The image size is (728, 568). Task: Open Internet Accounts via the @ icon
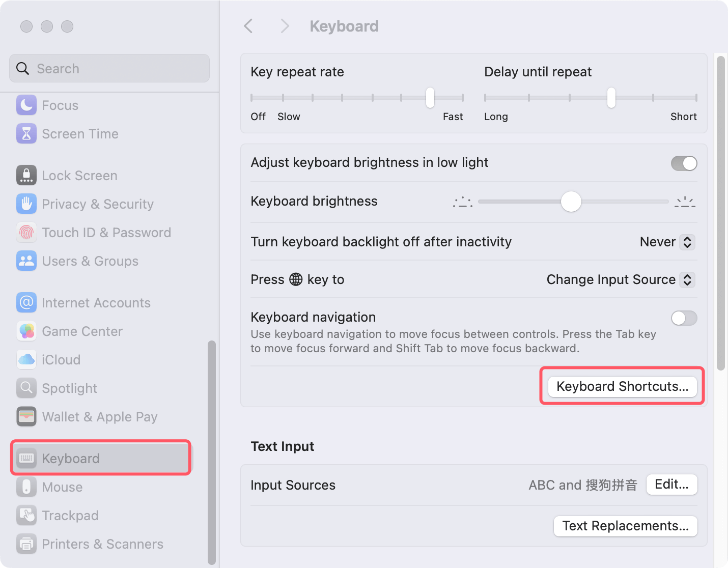[x=26, y=302]
